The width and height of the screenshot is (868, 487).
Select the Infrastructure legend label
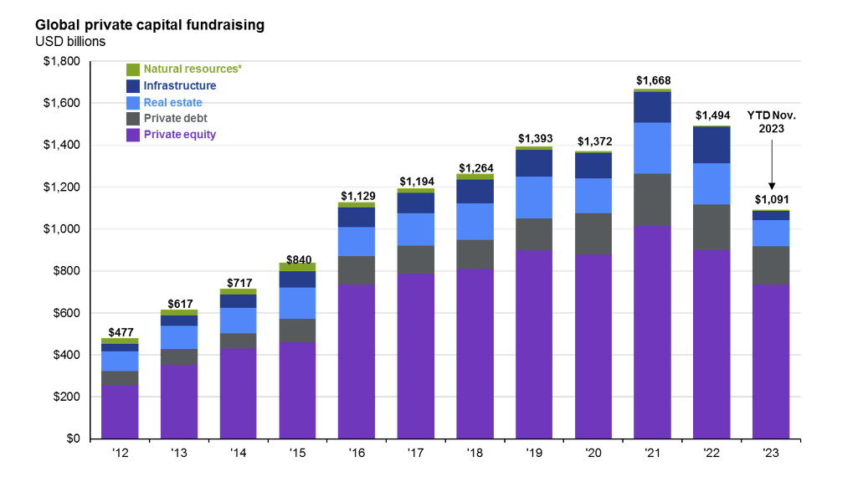coord(180,86)
